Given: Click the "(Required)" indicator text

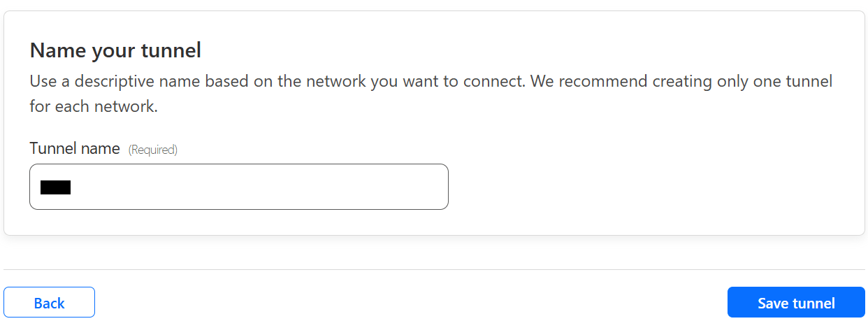Looking at the screenshot, I should click(153, 150).
